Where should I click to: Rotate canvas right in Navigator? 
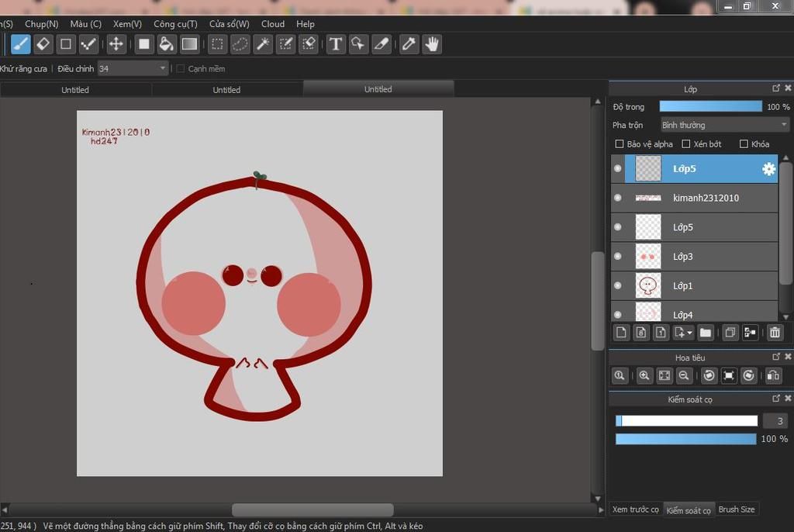coord(748,375)
